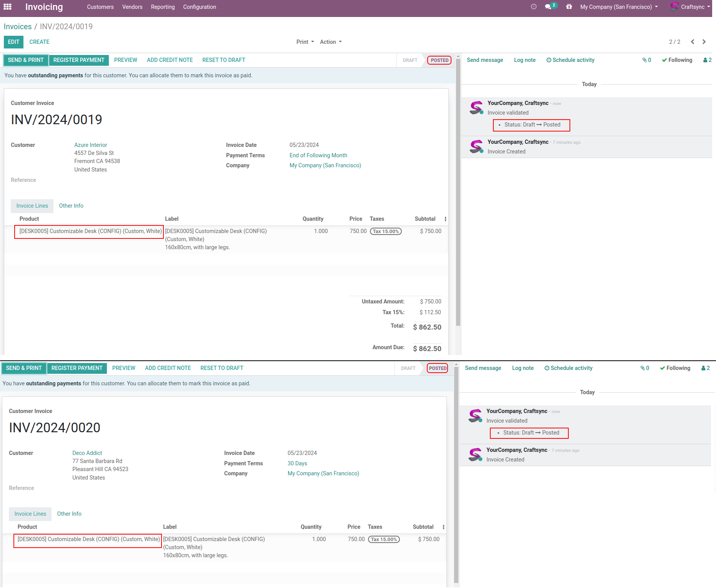Switch to Other Info tab on INV/2024/0019
Screen dimensions: 716x588
pos(71,206)
